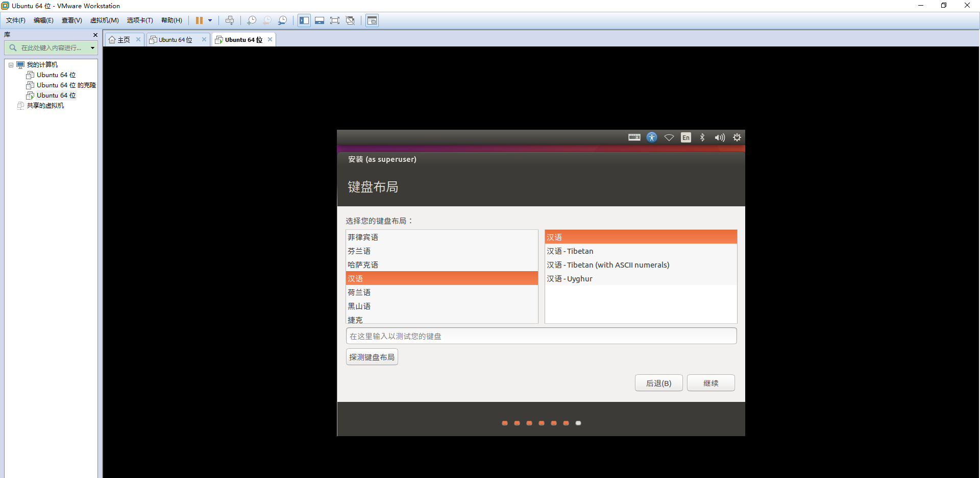Viewport: 980px width, 478px height.
Task: Select 荷兰语 in the language list
Action: pos(442,292)
